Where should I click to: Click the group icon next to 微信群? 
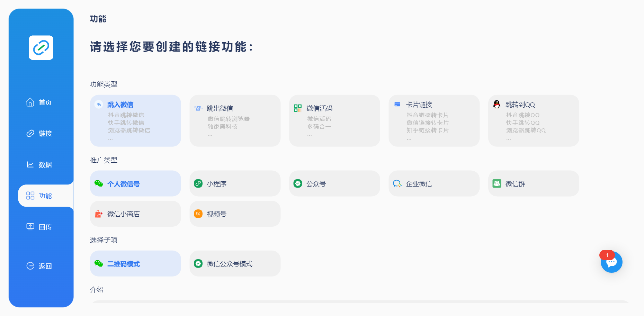coord(497,183)
